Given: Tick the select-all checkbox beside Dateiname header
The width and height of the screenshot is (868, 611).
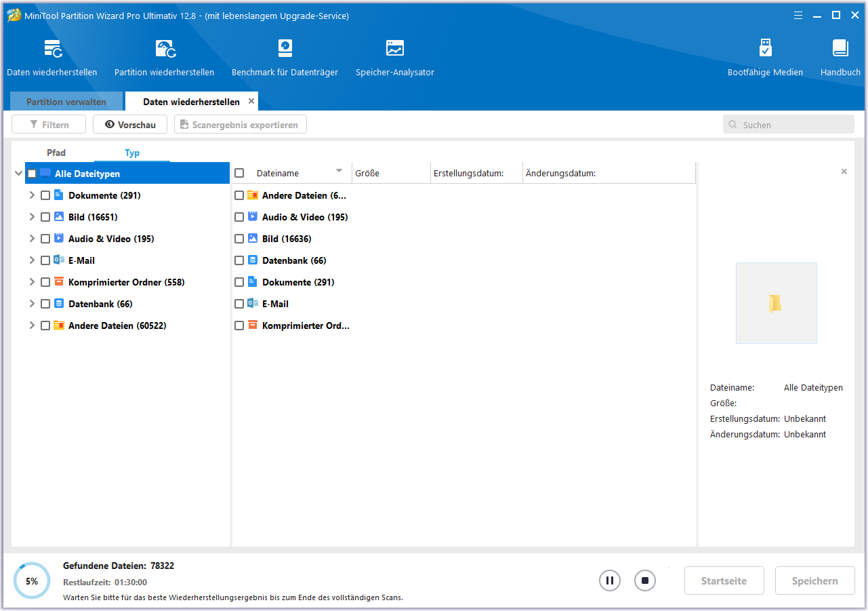Looking at the screenshot, I should pos(239,174).
